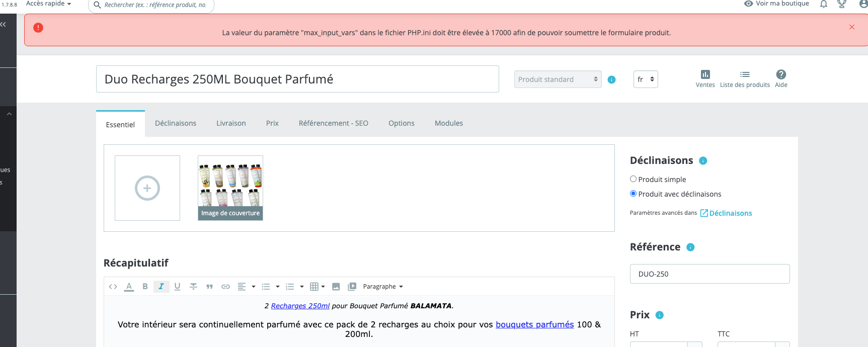The width and height of the screenshot is (868, 347).
Task: Click add image plus button
Action: click(x=147, y=188)
